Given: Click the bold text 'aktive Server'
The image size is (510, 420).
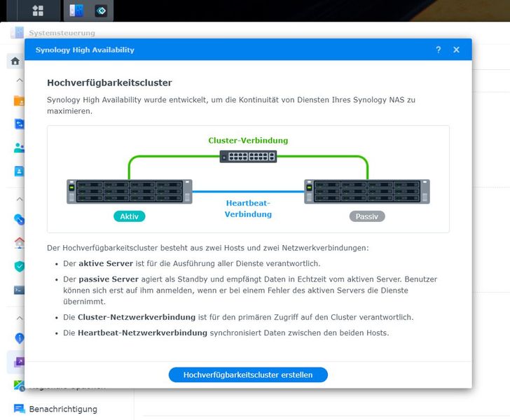Looking at the screenshot, I should click(106, 263).
